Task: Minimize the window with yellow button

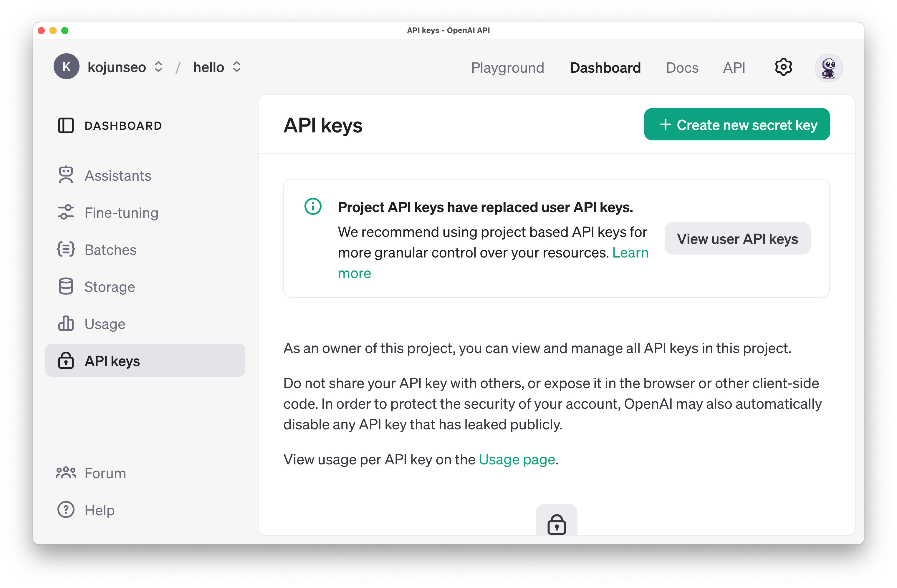Action: (x=53, y=31)
